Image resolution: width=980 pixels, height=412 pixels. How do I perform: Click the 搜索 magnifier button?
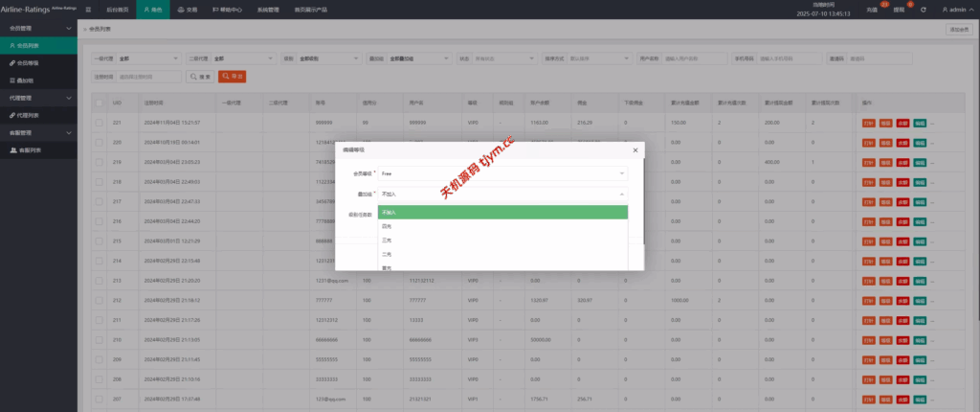click(x=200, y=76)
